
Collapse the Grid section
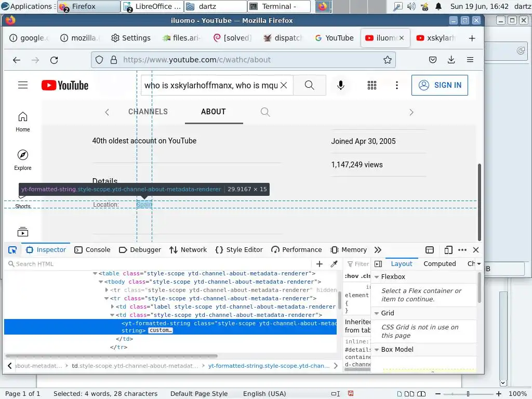point(377,313)
